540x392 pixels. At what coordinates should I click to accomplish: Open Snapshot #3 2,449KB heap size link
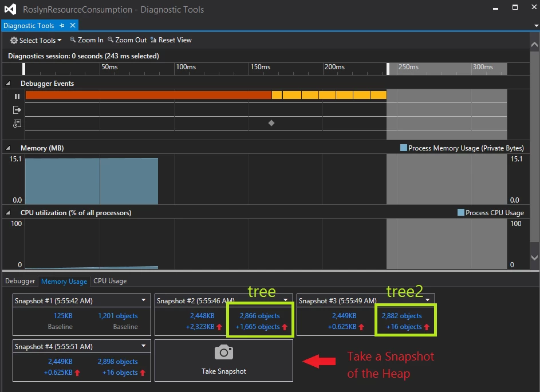pyautogui.click(x=344, y=315)
